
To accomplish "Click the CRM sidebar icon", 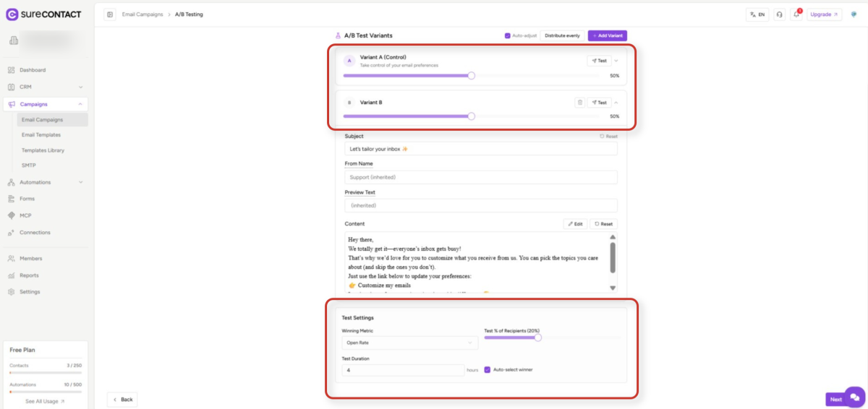I will tap(12, 87).
